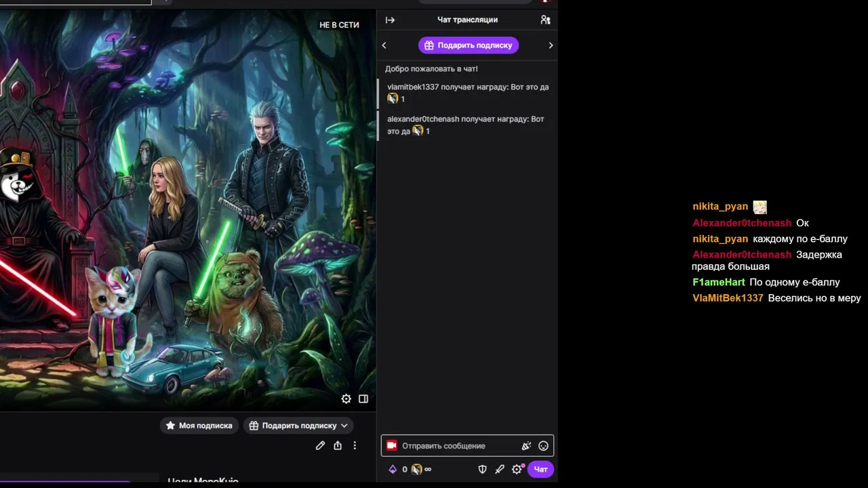
Task: Click the edit pencil icon
Action: pos(320,445)
